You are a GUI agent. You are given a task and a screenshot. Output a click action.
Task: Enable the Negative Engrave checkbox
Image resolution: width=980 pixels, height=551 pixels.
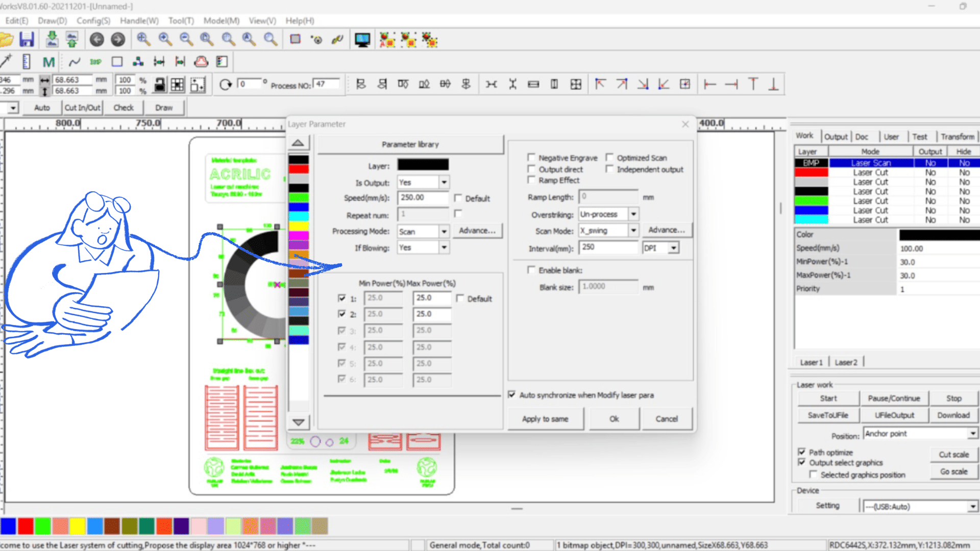[x=531, y=158]
